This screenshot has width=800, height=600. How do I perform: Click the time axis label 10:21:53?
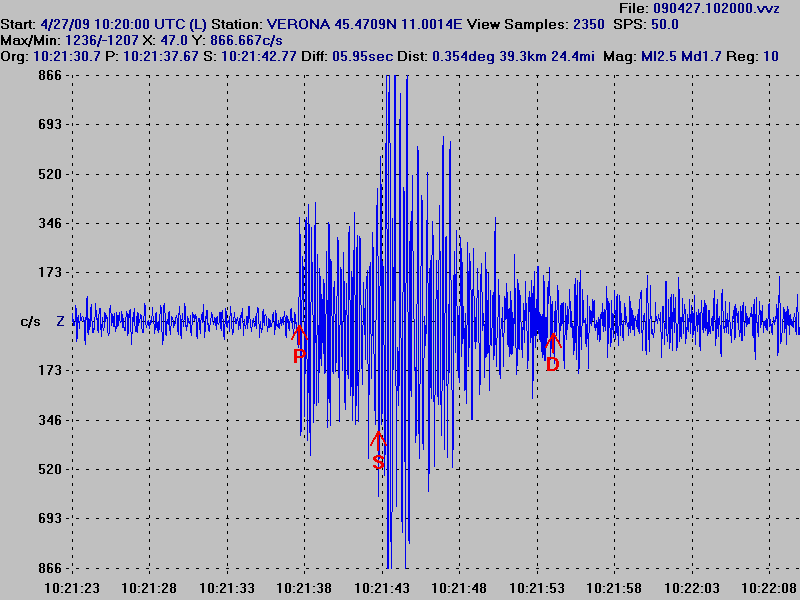coord(537,588)
